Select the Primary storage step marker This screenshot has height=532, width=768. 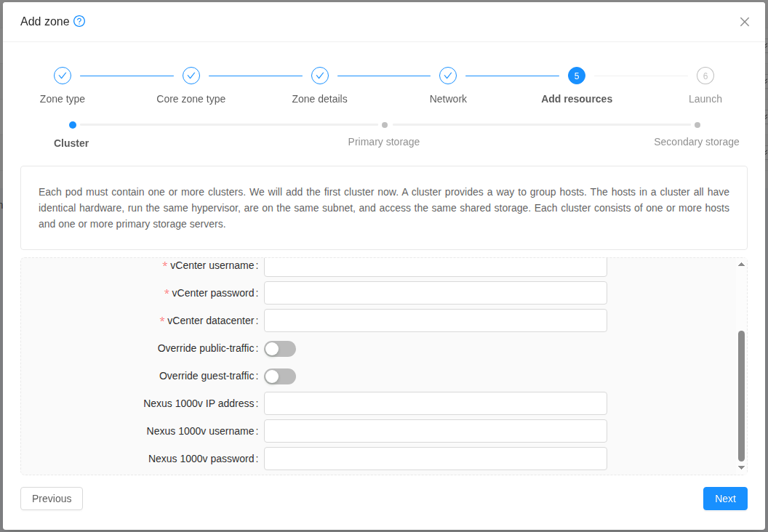384,124
